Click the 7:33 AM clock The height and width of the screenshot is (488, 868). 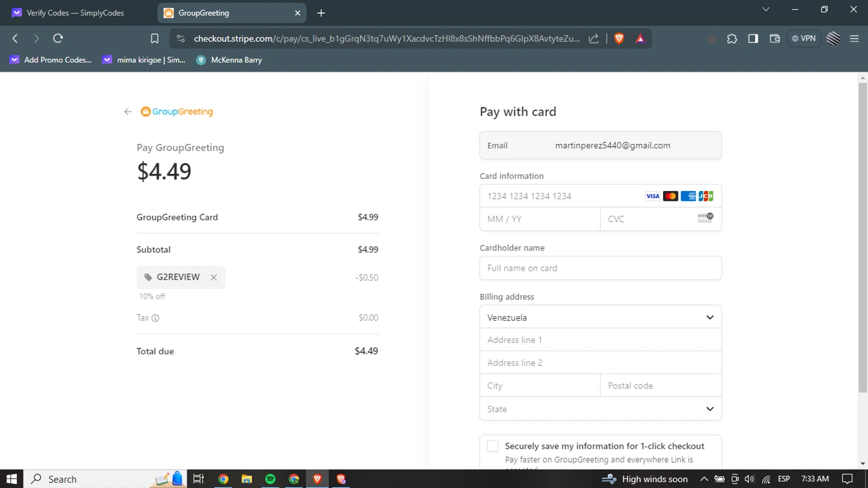[815, 479]
